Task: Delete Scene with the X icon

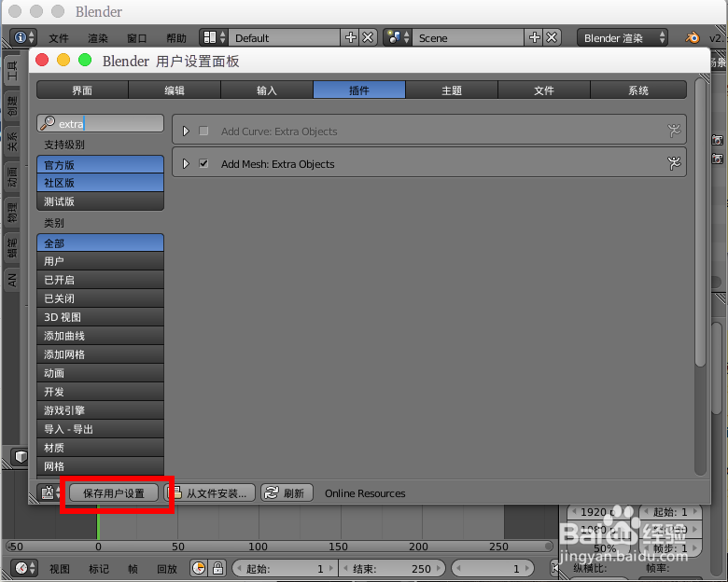Action: pos(552,37)
